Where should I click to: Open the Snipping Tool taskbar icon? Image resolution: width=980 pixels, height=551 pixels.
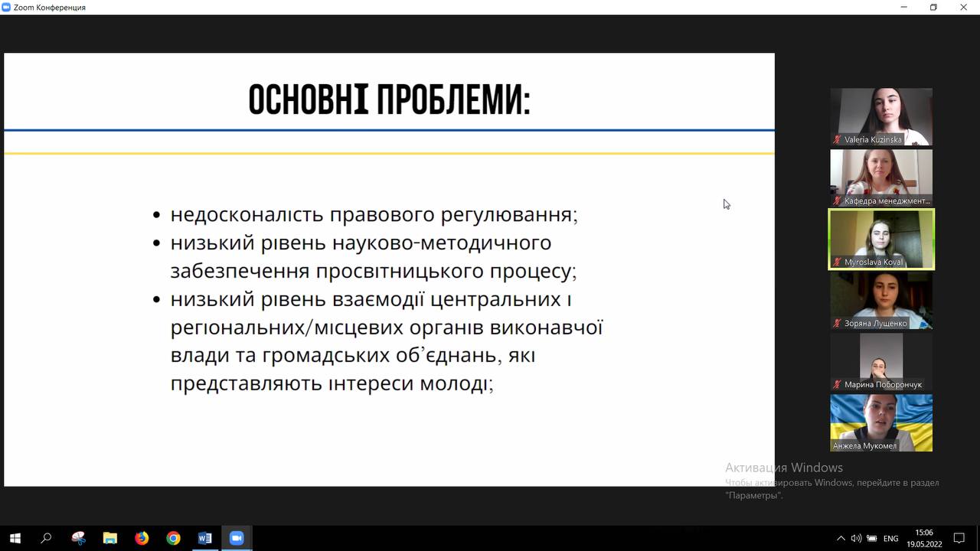point(78,538)
